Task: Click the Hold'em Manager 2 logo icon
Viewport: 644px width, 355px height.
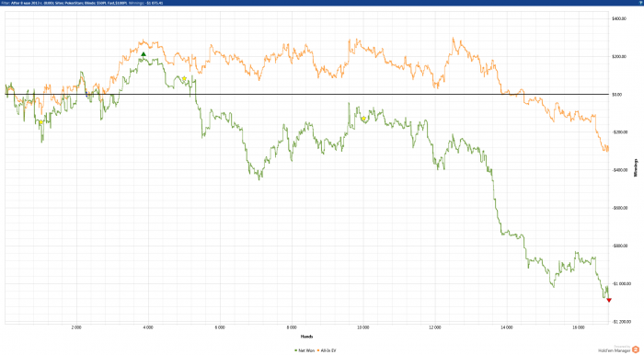Action: point(636,349)
